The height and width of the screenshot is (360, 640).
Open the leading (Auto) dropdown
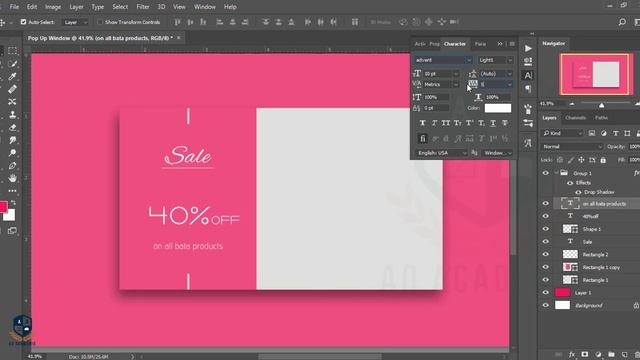pos(509,74)
